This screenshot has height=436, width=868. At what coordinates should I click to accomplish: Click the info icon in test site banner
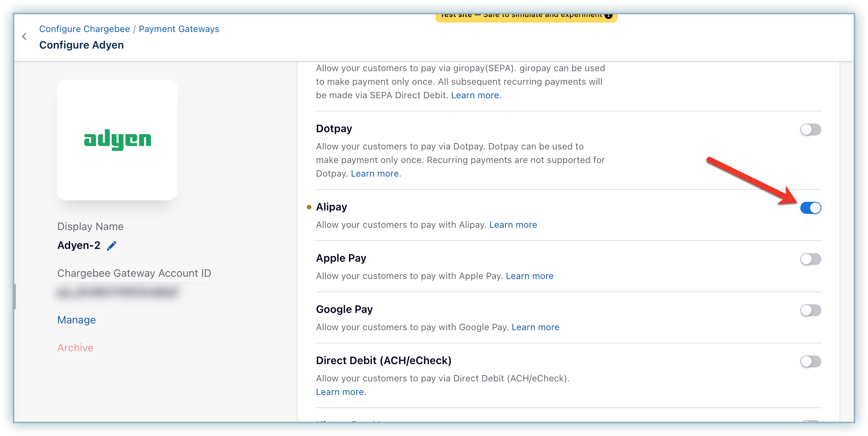[608, 16]
